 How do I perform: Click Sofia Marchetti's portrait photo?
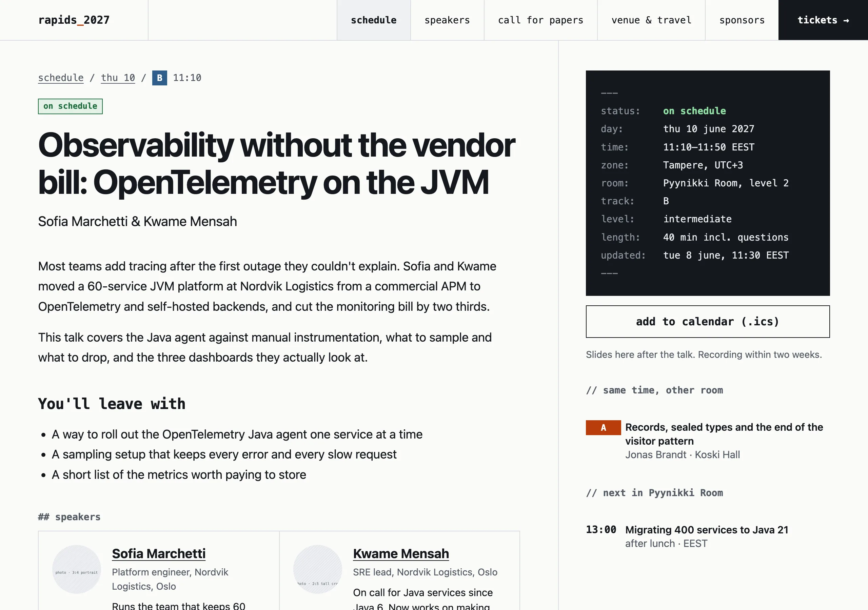77,569
